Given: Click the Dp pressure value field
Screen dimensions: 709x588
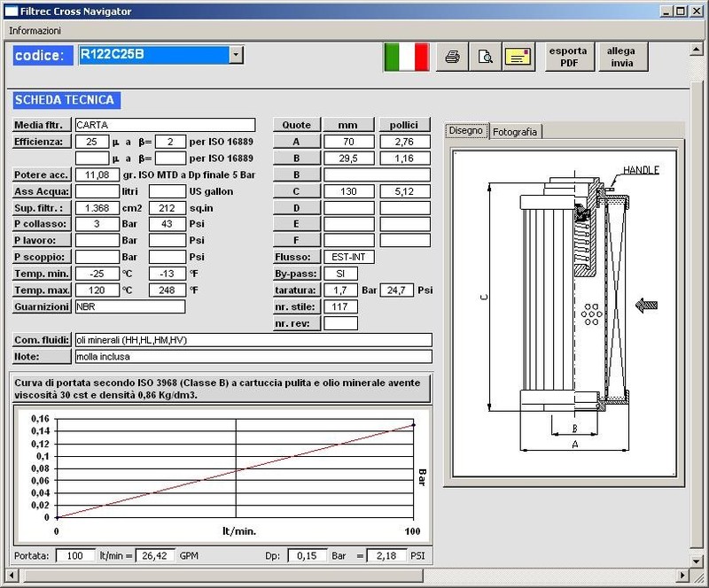Looking at the screenshot, I should pyautogui.click(x=307, y=555).
